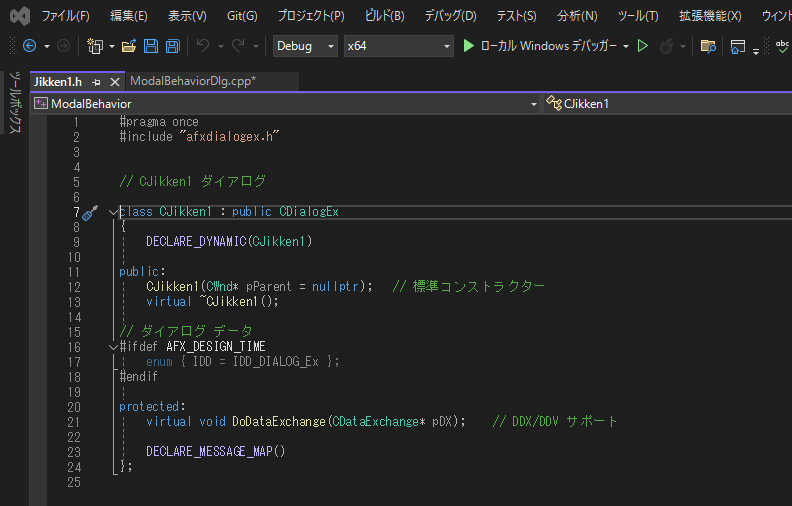Screen dimensions: 792x506
Task: Open the CJikken1 type navigation dropdown
Action: coord(667,103)
